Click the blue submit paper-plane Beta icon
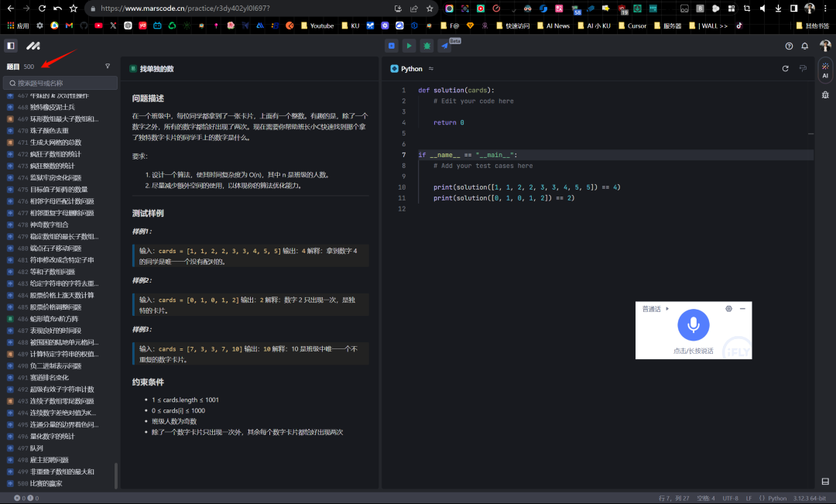 click(445, 46)
